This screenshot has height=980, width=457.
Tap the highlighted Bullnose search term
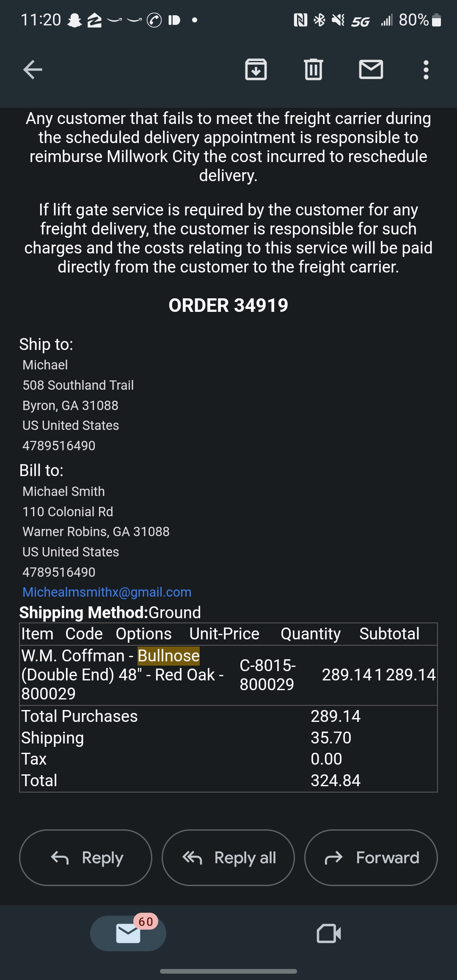click(168, 655)
